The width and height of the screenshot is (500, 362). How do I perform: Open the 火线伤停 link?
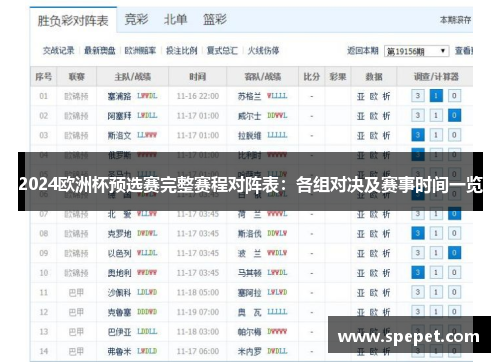(x=263, y=51)
